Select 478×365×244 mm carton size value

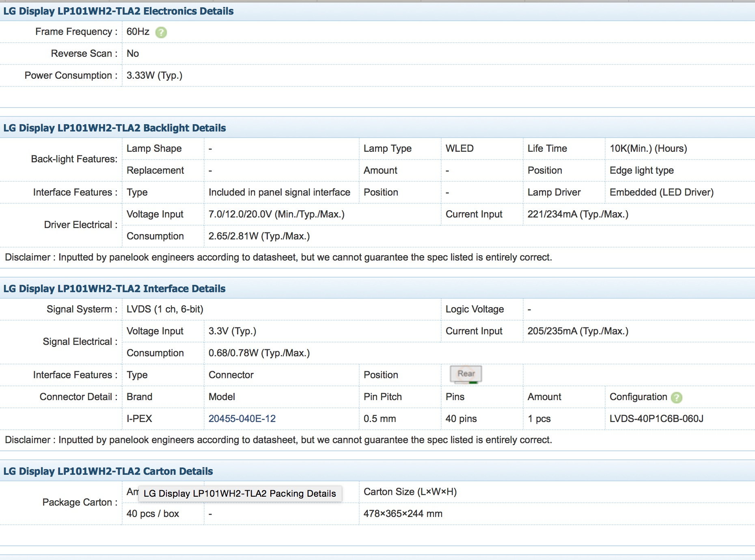click(403, 514)
